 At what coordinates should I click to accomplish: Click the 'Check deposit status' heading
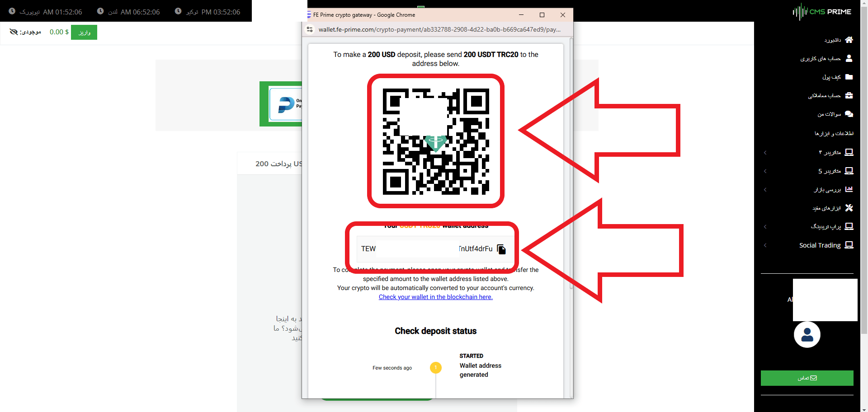coord(436,331)
